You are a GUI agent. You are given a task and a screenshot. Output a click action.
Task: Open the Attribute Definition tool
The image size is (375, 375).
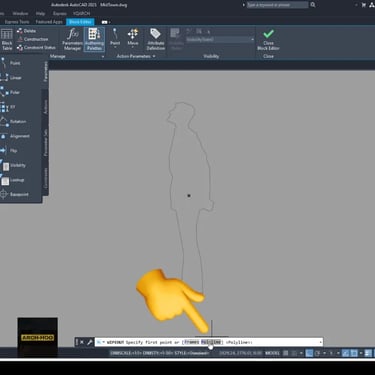155,39
